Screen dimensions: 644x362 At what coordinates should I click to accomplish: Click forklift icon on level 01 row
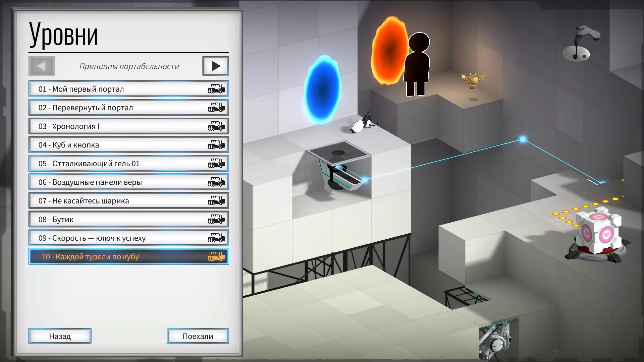(x=216, y=89)
